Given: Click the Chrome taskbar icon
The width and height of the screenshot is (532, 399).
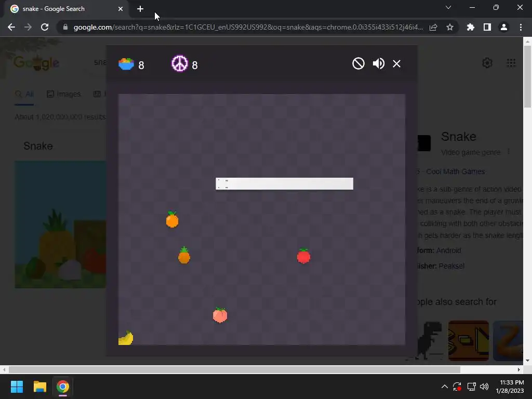Looking at the screenshot, I should (x=63, y=387).
